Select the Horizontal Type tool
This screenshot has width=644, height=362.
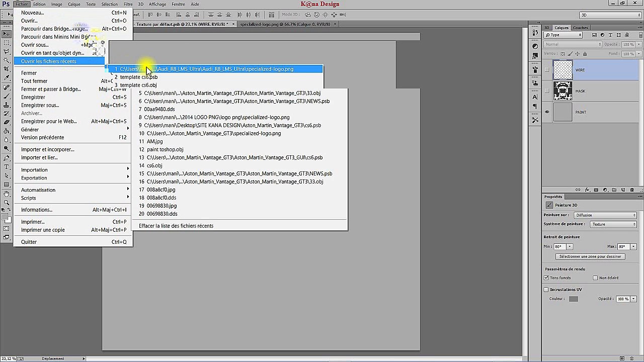coord(7,167)
